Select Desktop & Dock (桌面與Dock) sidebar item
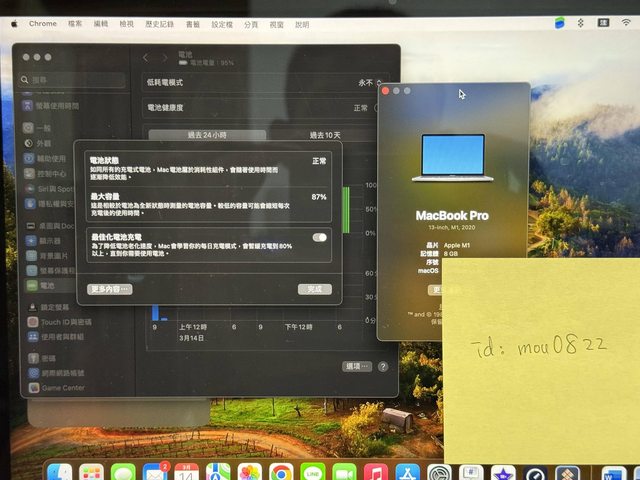Viewport: 640px width, 480px height. coord(49,226)
